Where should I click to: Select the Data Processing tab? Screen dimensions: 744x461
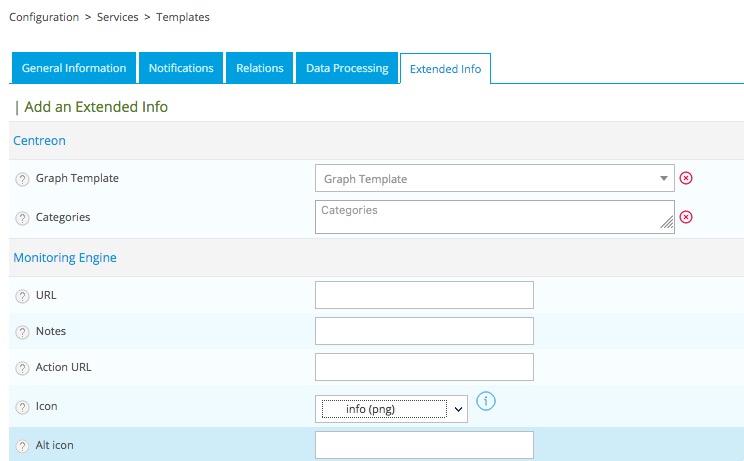coord(347,68)
